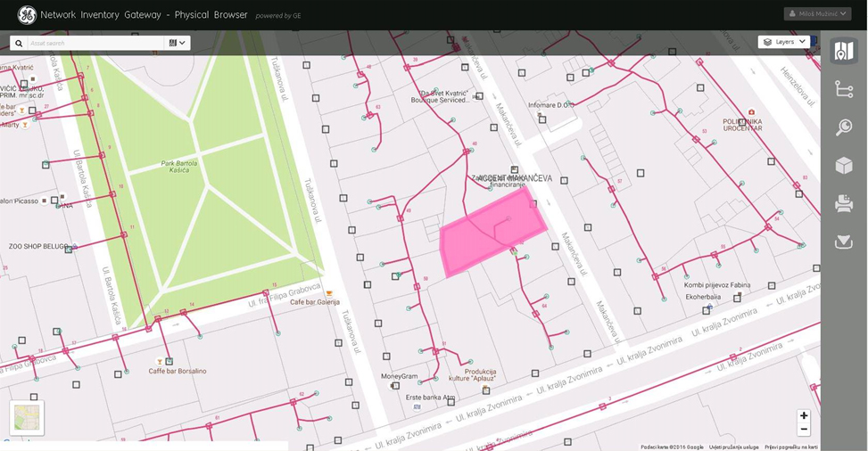Expand the Layers dropdown
868x451 pixels.
coord(784,42)
